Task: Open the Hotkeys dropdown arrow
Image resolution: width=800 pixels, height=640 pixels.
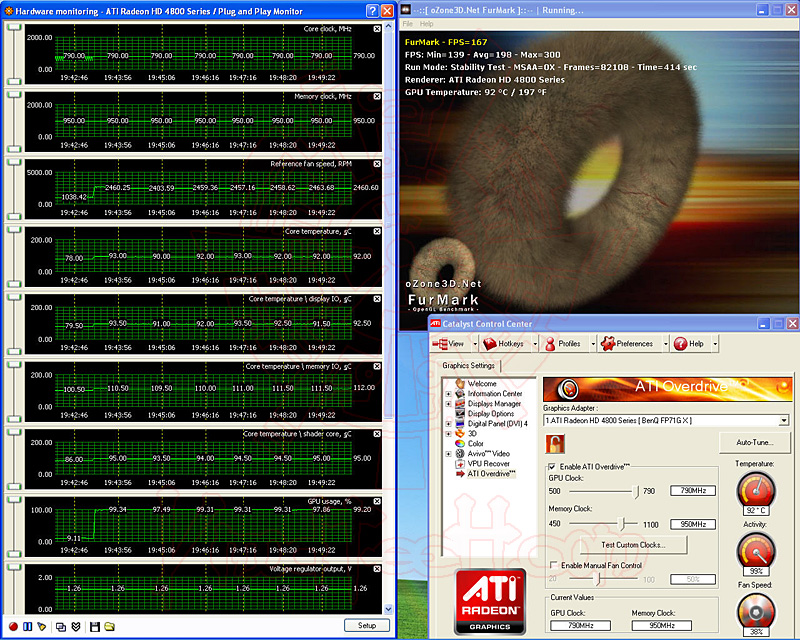Action: [x=535, y=344]
